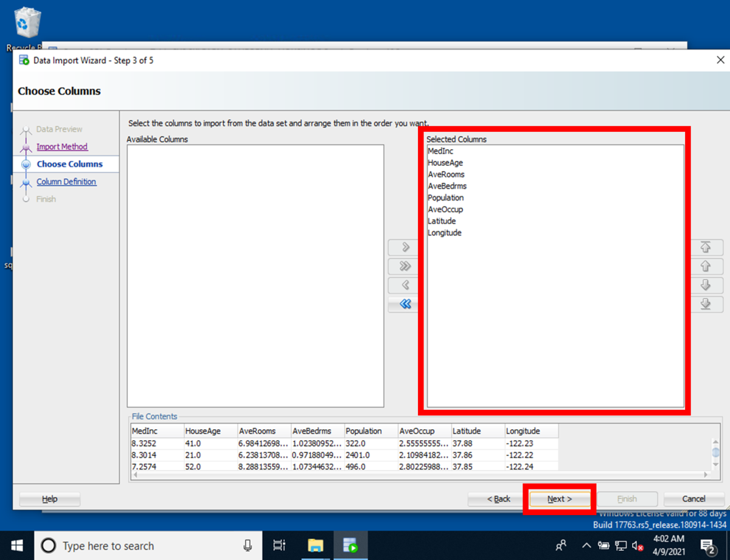Click the taskbar search box
This screenshot has width=730, height=560.
coord(147,545)
